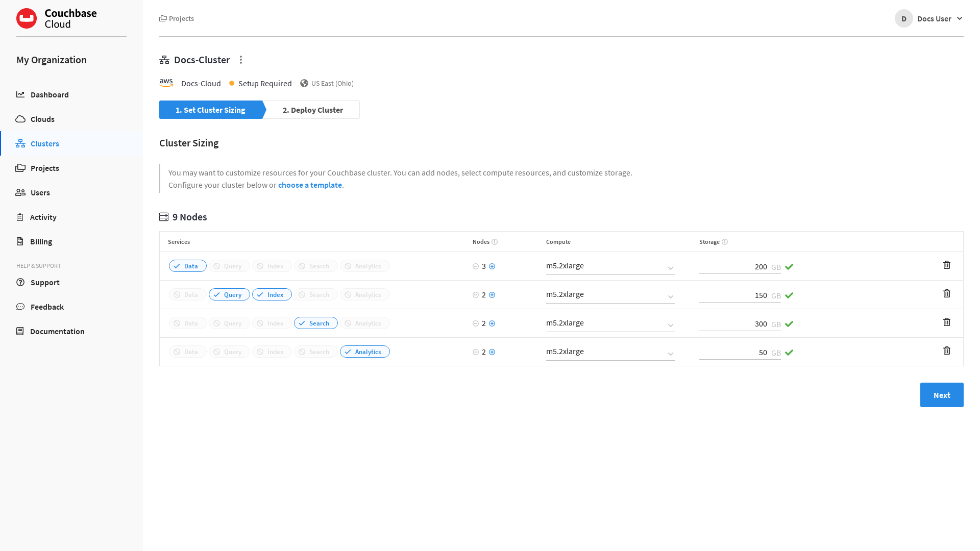The height and width of the screenshot is (551, 980).
Task: Click the 300 GB storage field
Action: click(740, 323)
